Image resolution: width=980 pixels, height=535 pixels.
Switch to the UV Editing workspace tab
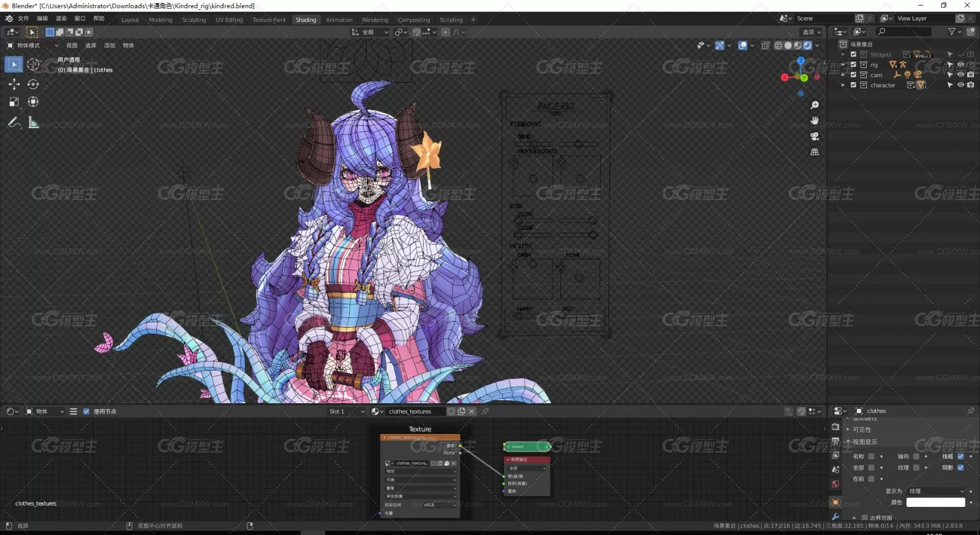tap(229, 20)
